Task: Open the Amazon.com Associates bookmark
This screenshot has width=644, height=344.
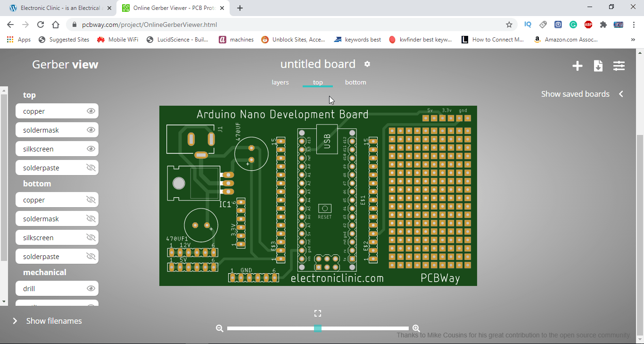Action: pos(566,40)
